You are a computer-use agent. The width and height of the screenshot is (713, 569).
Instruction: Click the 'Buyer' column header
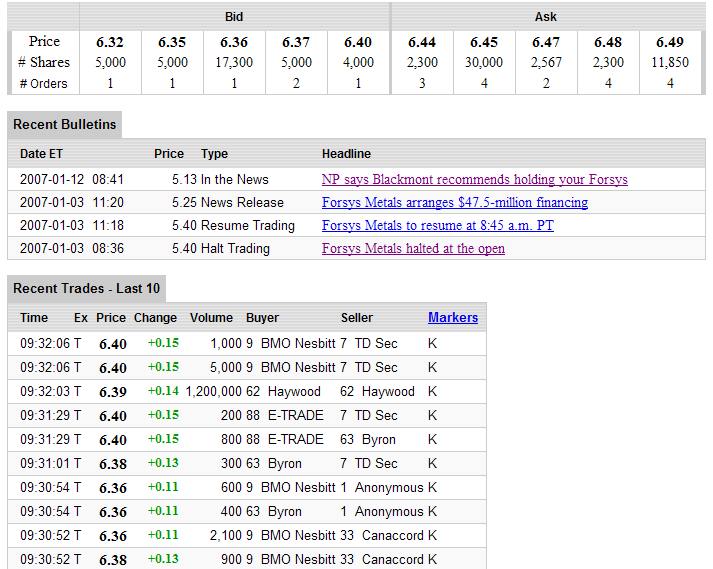pyautogui.click(x=262, y=317)
